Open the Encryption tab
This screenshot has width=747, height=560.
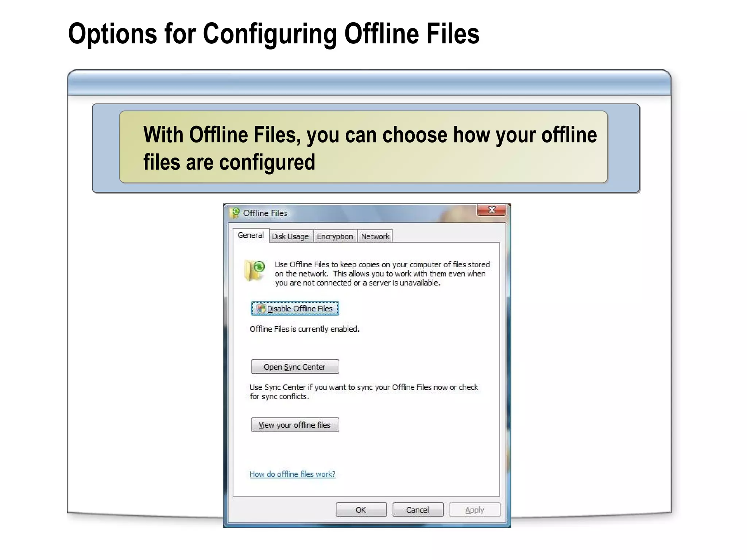tap(335, 236)
